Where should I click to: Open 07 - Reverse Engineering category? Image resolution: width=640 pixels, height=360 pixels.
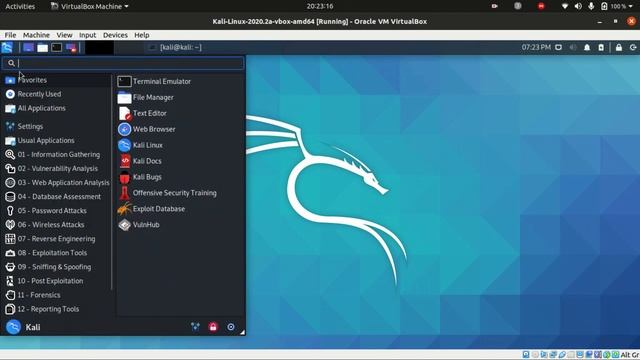coord(56,239)
